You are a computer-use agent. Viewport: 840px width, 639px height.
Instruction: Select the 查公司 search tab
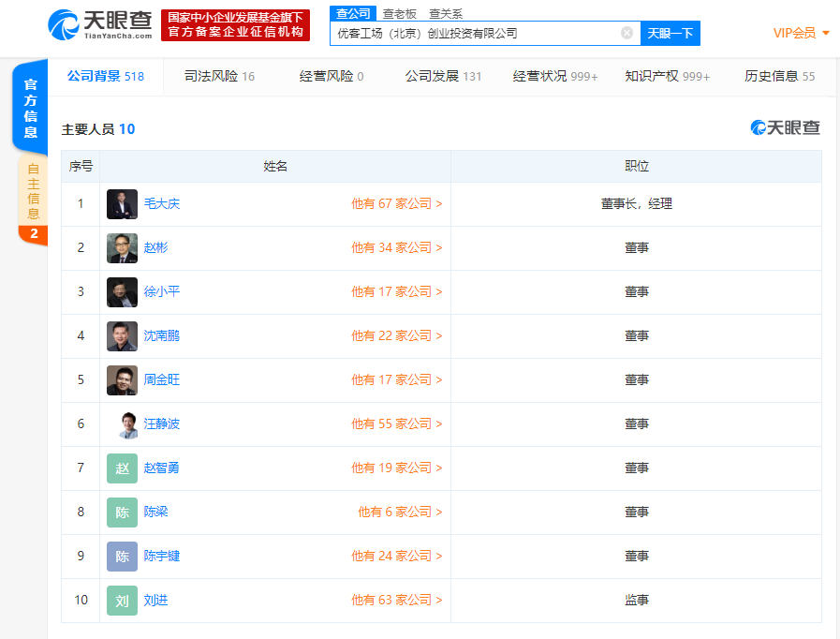point(353,13)
